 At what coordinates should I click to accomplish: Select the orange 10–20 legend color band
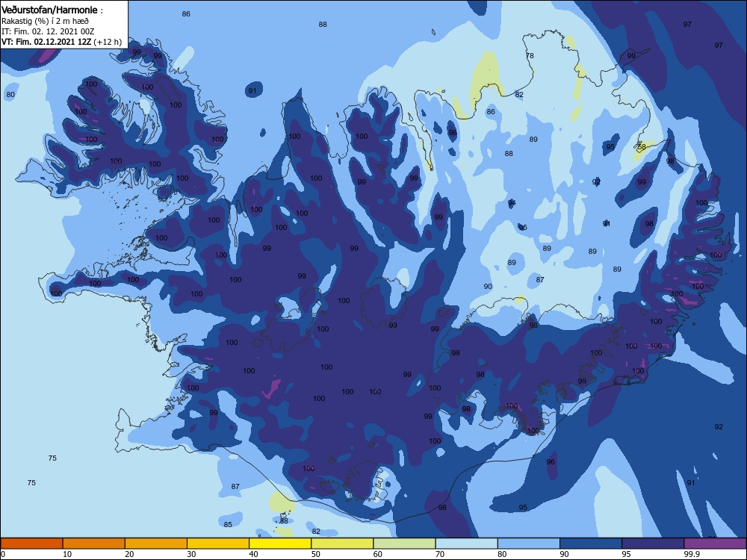pyautogui.click(x=94, y=544)
